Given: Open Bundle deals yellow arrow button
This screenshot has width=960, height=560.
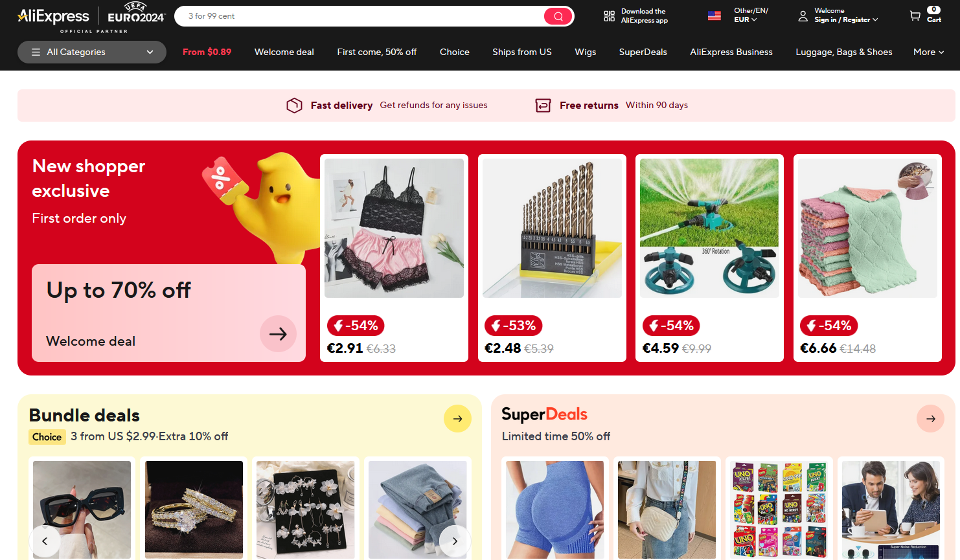Looking at the screenshot, I should [457, 419].
